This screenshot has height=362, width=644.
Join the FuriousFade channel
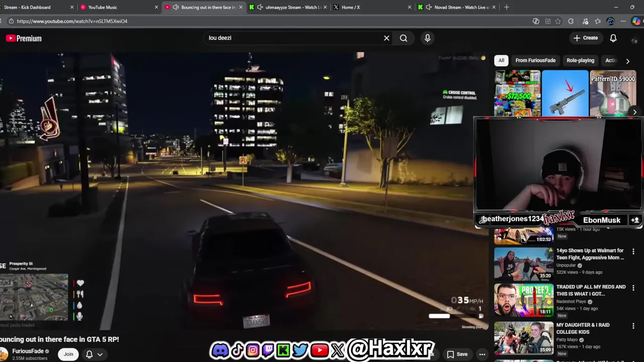pyautogui.click(x=68, y=354)
